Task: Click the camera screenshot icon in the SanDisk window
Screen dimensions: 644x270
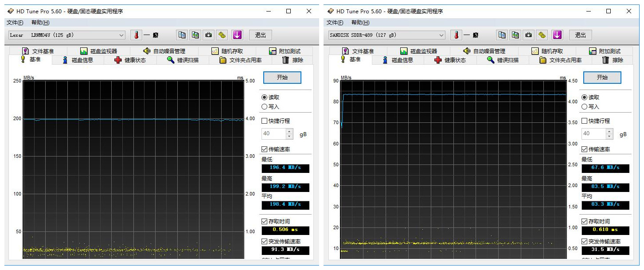Action: pos(528,35)
